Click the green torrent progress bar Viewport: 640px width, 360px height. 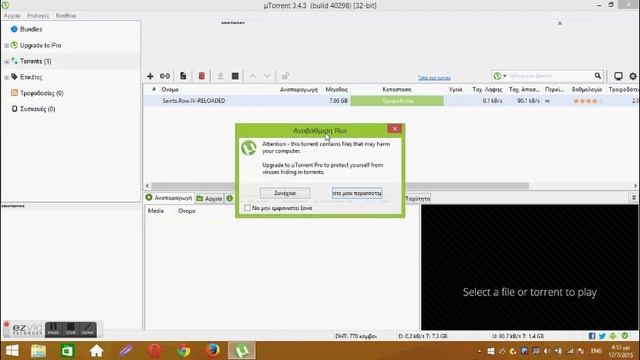397,101
